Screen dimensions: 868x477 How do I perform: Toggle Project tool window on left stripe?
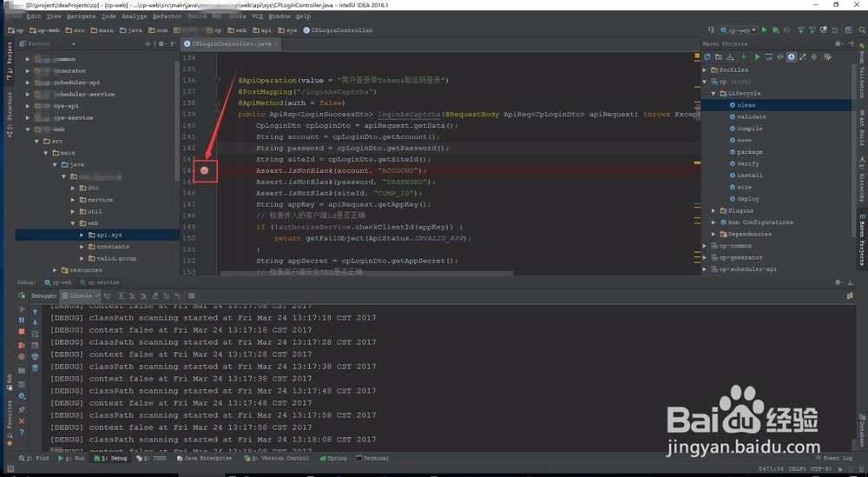click(x=10, y=61)
